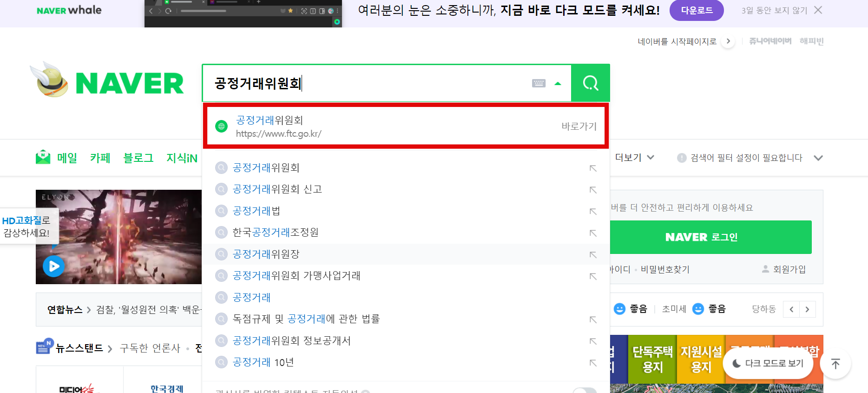The height and width of the screenshot is (393, 868).
Task: Click the fill arrow for 정보공개서 row
Action: pyautogui.click(x=593, y=341)
